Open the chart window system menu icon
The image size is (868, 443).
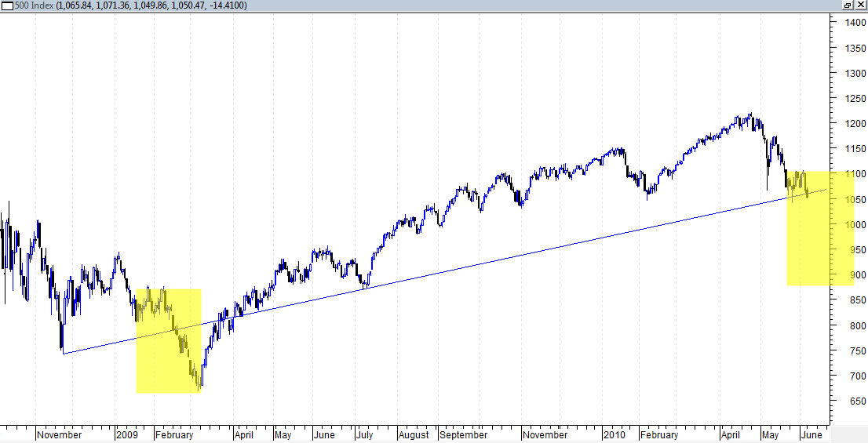(x=7, y=5)
